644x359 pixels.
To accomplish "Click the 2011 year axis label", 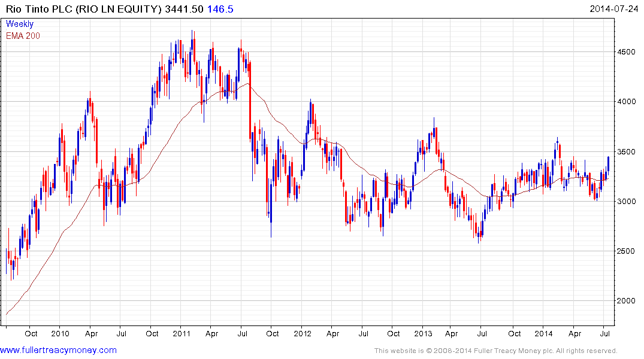I will (x=182, y=333).
